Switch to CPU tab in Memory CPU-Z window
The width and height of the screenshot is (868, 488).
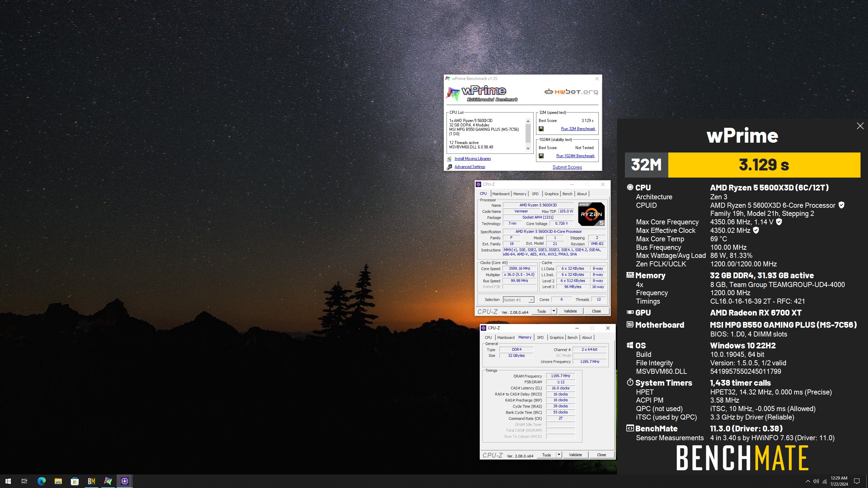click(488, 338)
